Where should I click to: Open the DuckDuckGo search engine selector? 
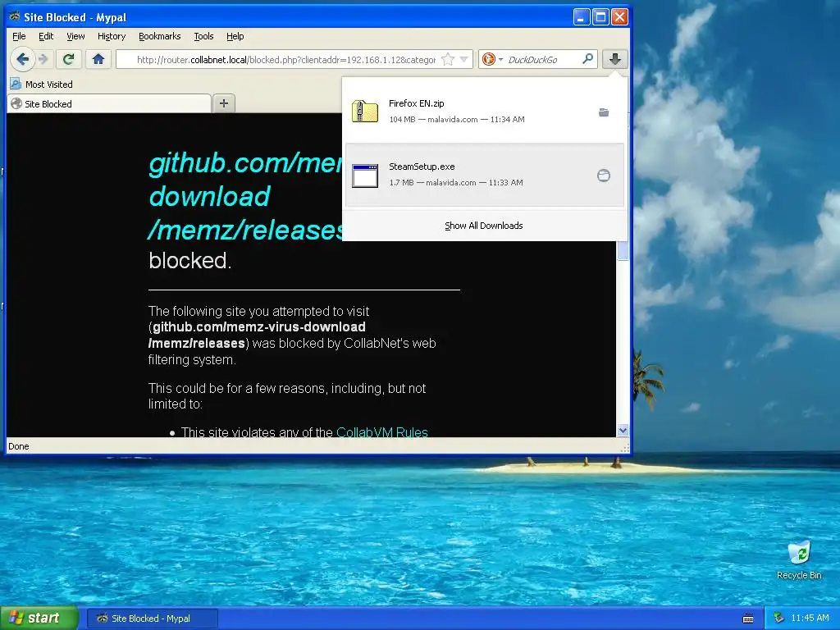[x=492, y=59]
